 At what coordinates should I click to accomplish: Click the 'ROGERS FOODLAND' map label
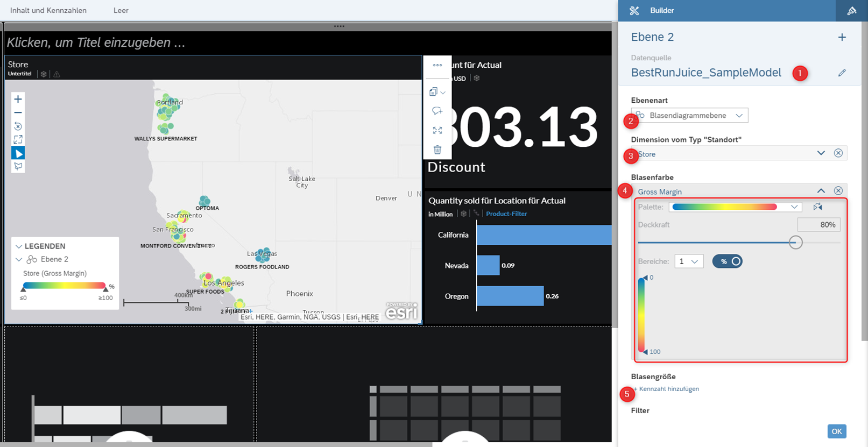click(x=262, y=267)
